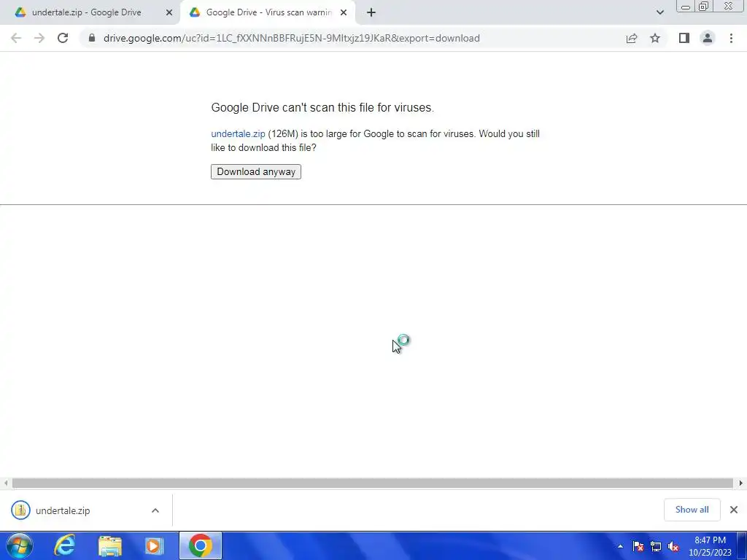The image size is (747, 560).
Task: Expand the undertale.zip download options chevron
Action: [155, 510]
